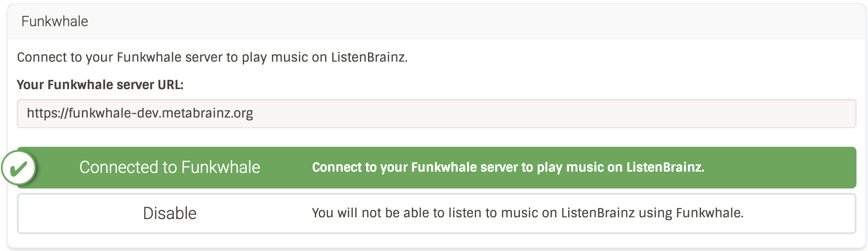Click the https://funkwhale-dev.metabrainz.org text
The height and width of the screenshot is (251, 868).
tap(140, 113)
